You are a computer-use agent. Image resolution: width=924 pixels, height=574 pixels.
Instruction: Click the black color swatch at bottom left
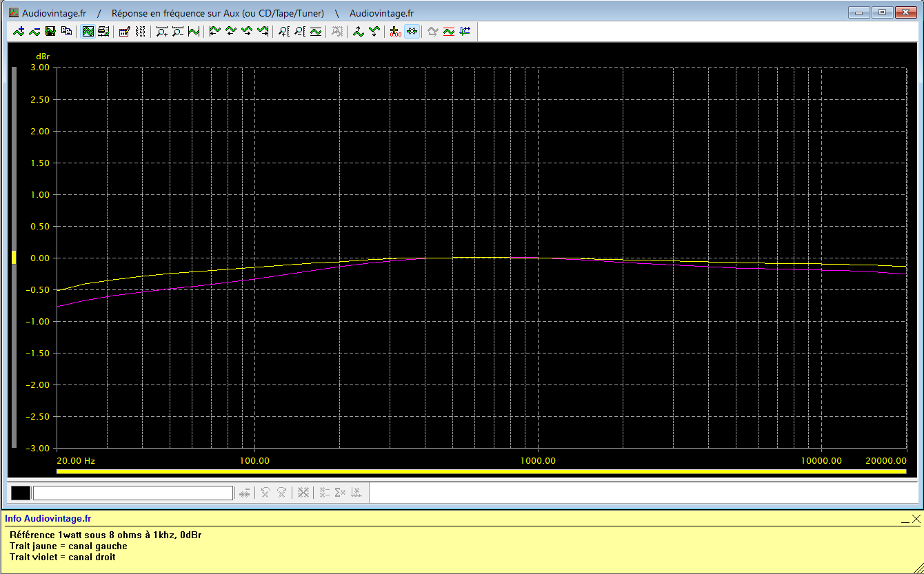pyautogui.click(x=21, y=493)
